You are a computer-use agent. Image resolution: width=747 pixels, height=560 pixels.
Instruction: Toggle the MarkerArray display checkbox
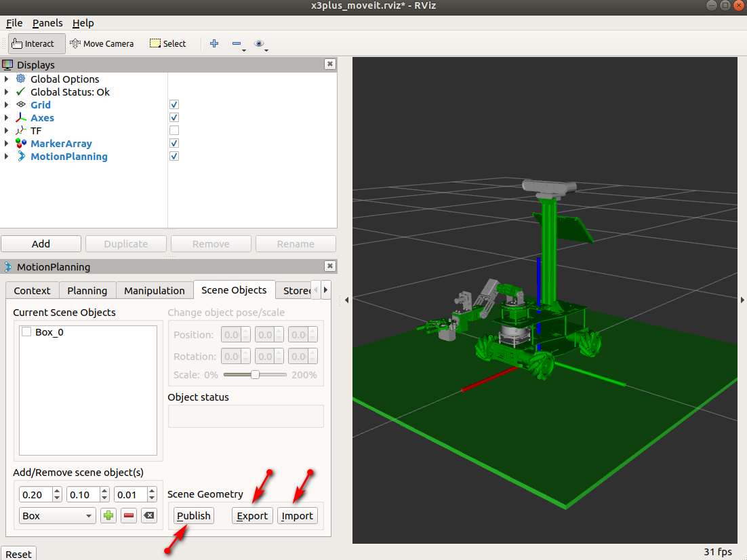pyautogui.click(x=174, y=143)
